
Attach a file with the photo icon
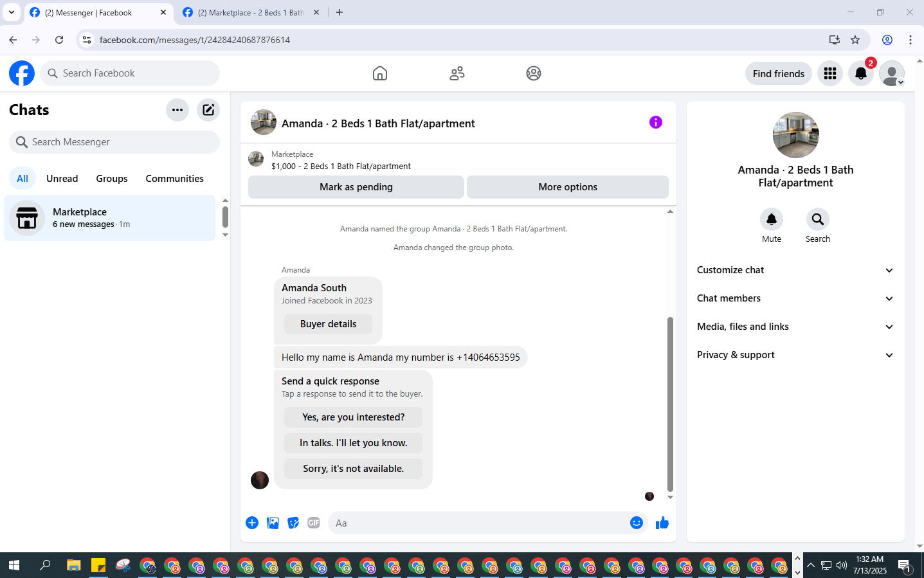click(273, 523)
